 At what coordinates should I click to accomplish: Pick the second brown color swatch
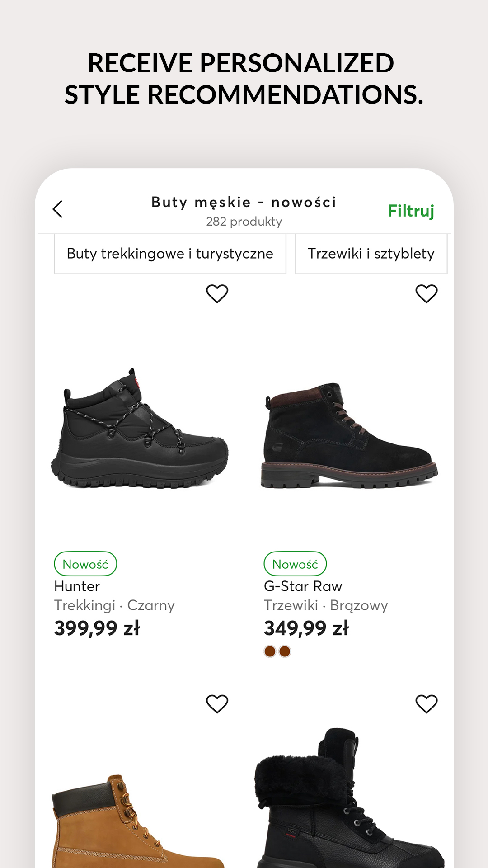[x=285, y=651]
